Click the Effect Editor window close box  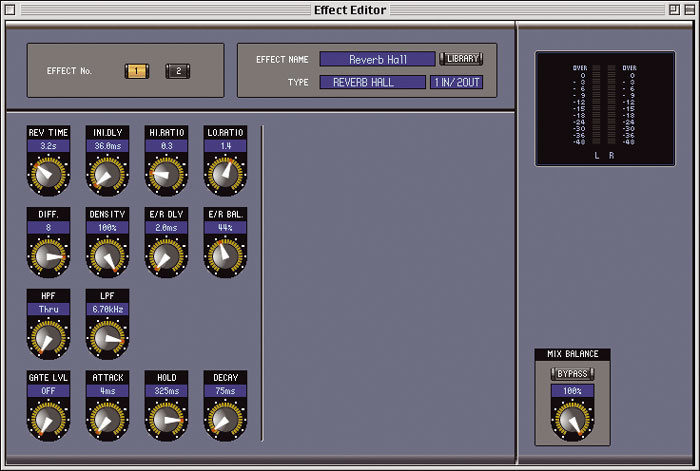point(12,10)
